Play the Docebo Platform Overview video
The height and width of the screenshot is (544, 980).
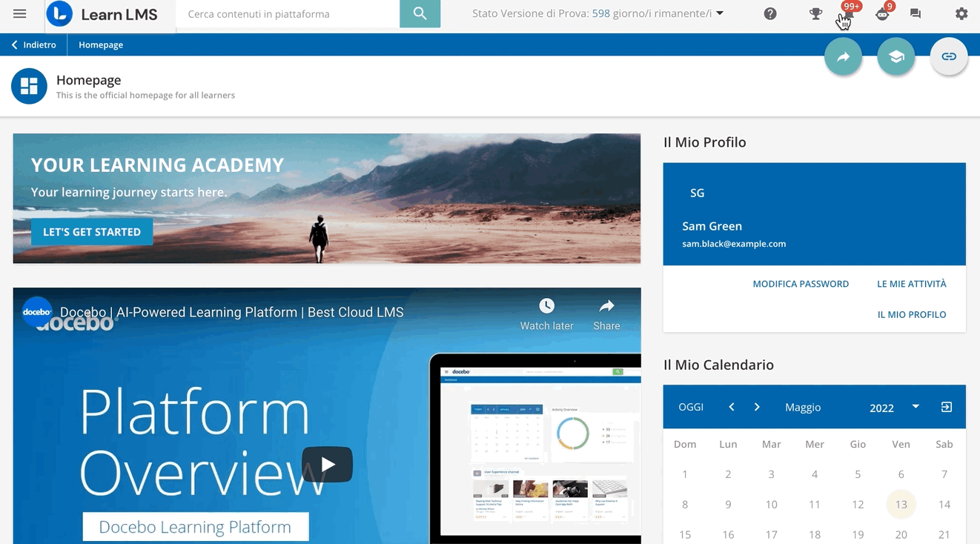(327, 465)
